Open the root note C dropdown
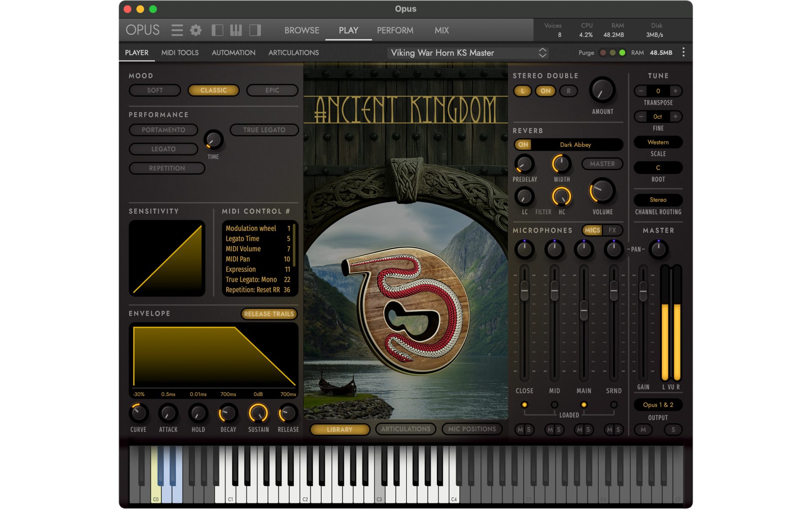 658,168
